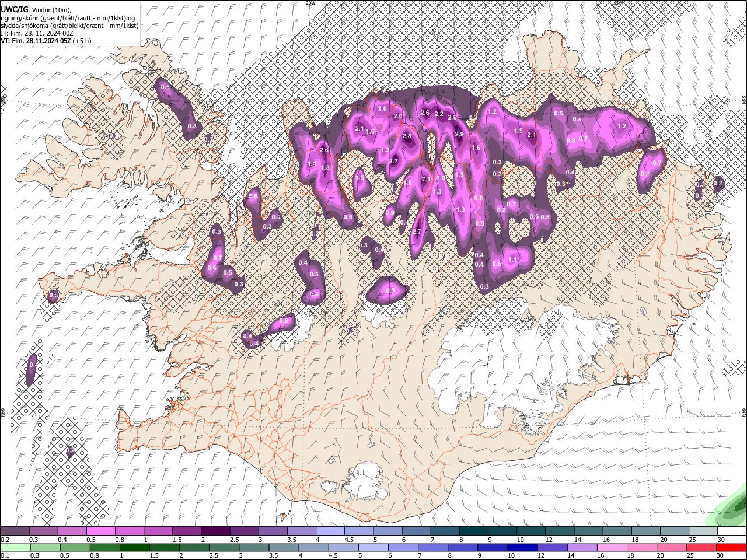Pick the deep blue 10–12 rain swatch
This screenshot has height=560, width=747.
522,547
